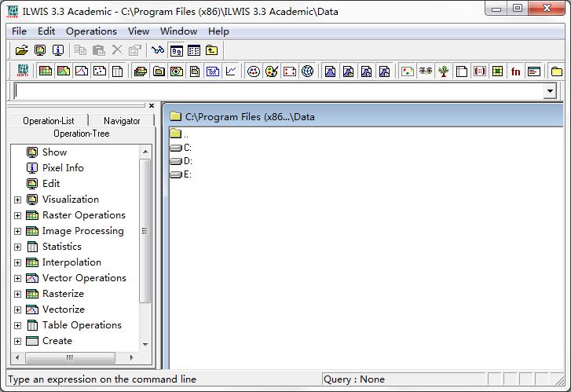
Task: Select Pixel Info in the Operation-Tree
Action: [63, 168]
